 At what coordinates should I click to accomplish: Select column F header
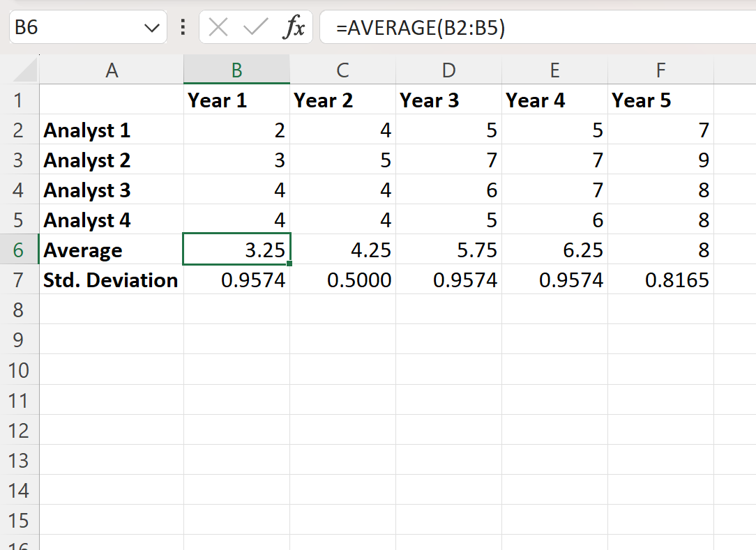661,70
